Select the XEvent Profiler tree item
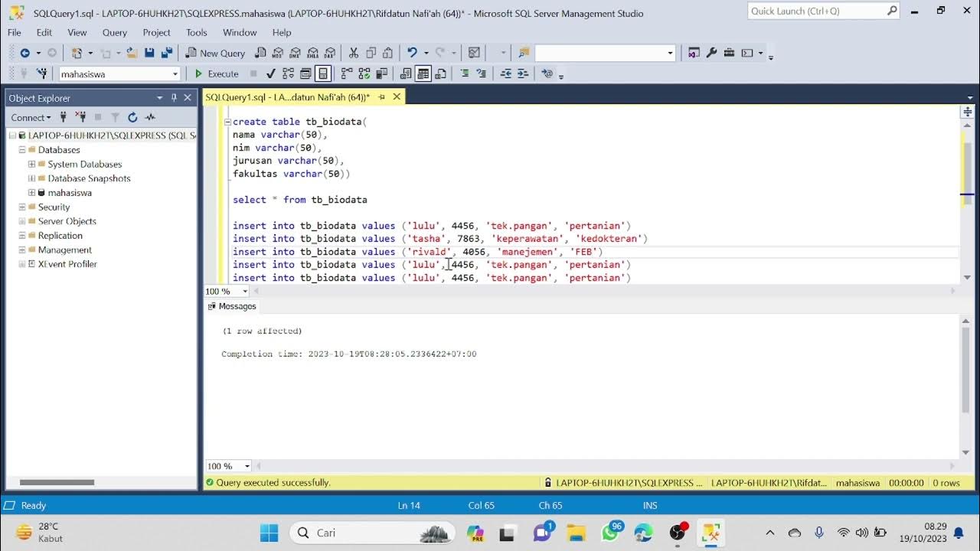This screenshot has height=551, width=980. (67, 264)
